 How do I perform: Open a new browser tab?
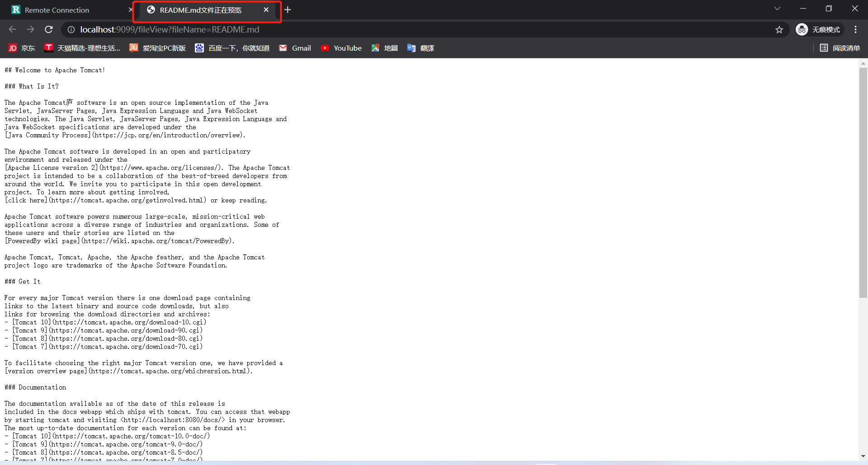[288, 10]
